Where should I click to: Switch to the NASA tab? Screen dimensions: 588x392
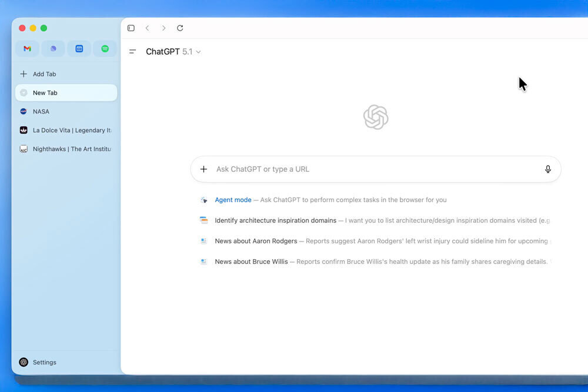coord(41,112)
